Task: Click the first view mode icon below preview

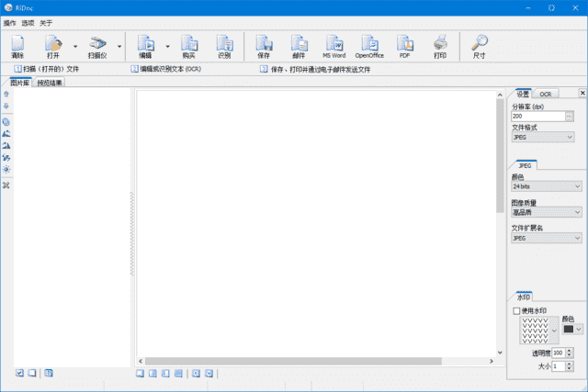Action: [140, 374]
